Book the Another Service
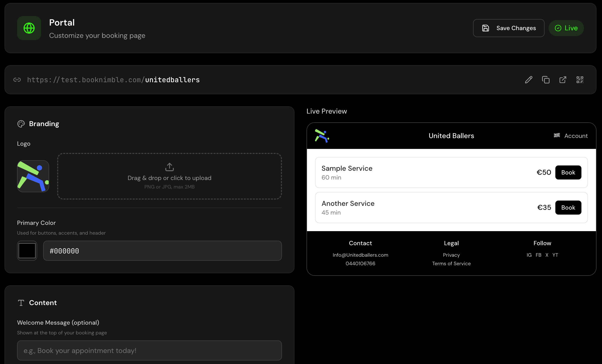 (568, 207)
